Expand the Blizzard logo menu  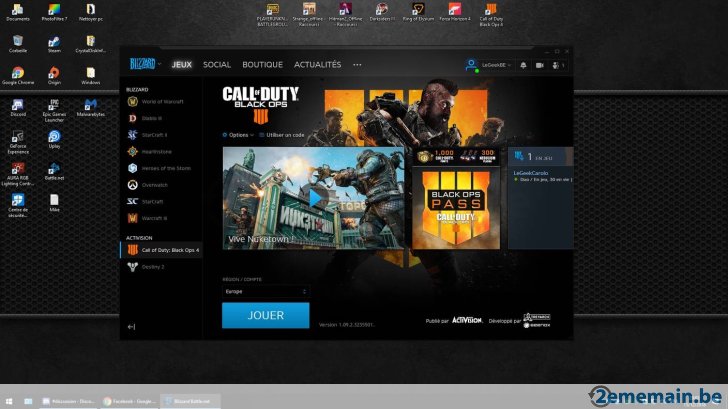point(145,64)
